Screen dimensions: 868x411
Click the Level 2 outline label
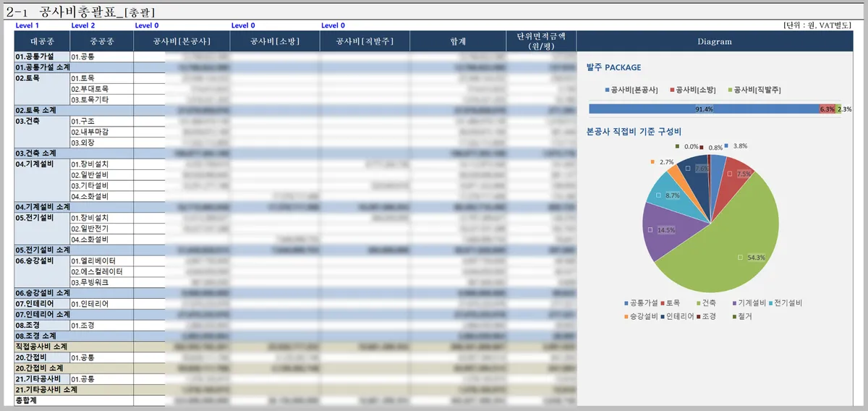[x=83, y=25]
